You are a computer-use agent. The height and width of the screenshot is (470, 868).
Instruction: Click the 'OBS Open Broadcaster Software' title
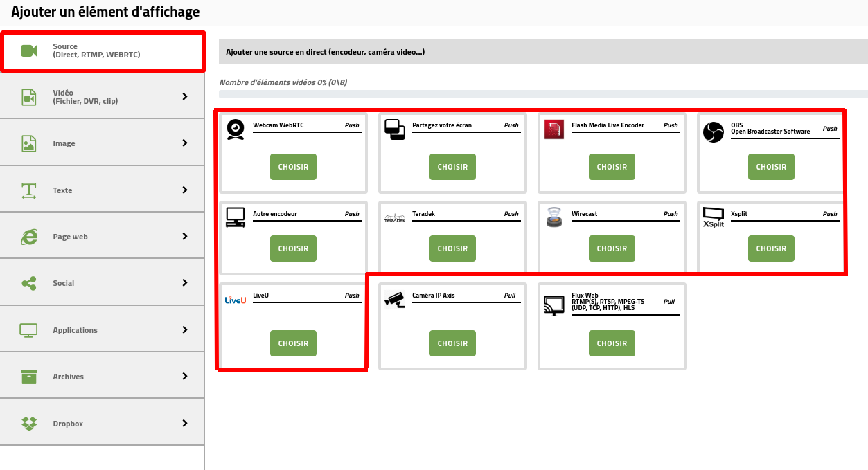[x=770, y=128]
